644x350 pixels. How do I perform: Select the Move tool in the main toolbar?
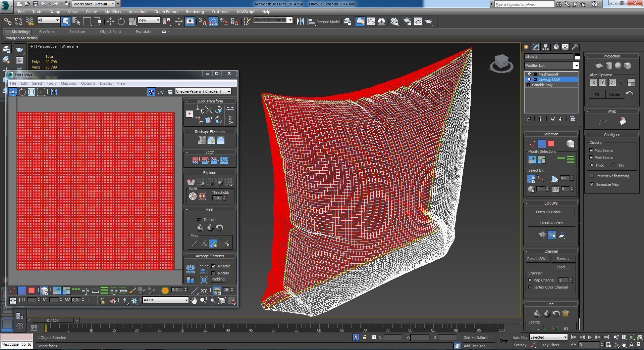click(110, 21)
